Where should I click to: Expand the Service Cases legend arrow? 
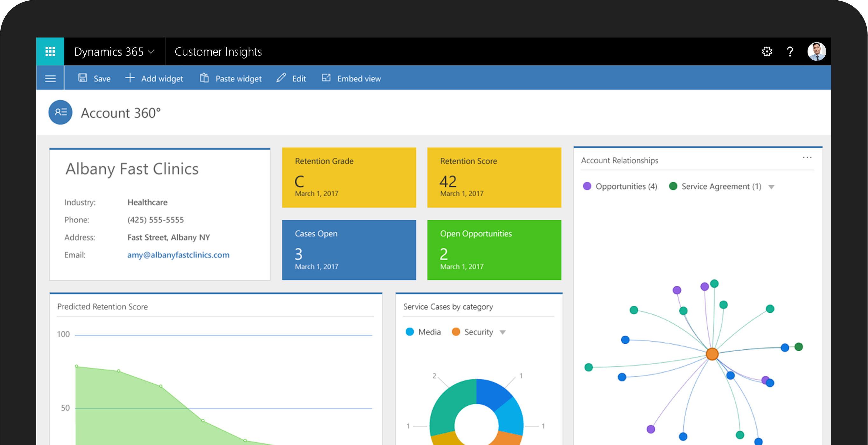coord(503,332)
